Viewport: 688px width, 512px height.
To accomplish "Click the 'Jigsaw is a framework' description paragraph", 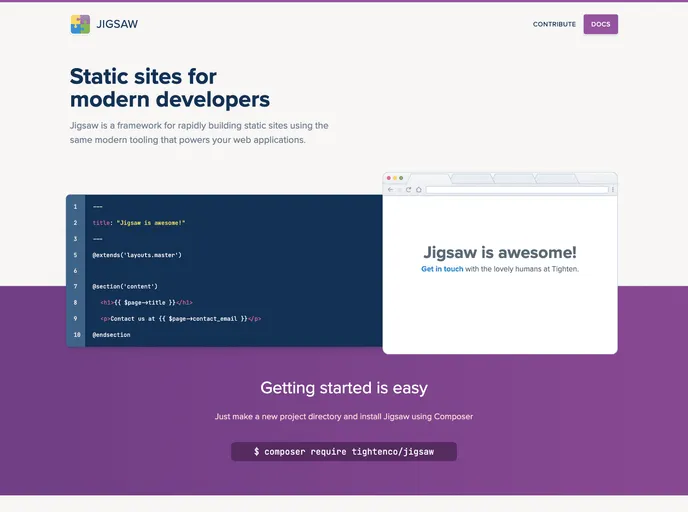I will (x=199, y=132).
